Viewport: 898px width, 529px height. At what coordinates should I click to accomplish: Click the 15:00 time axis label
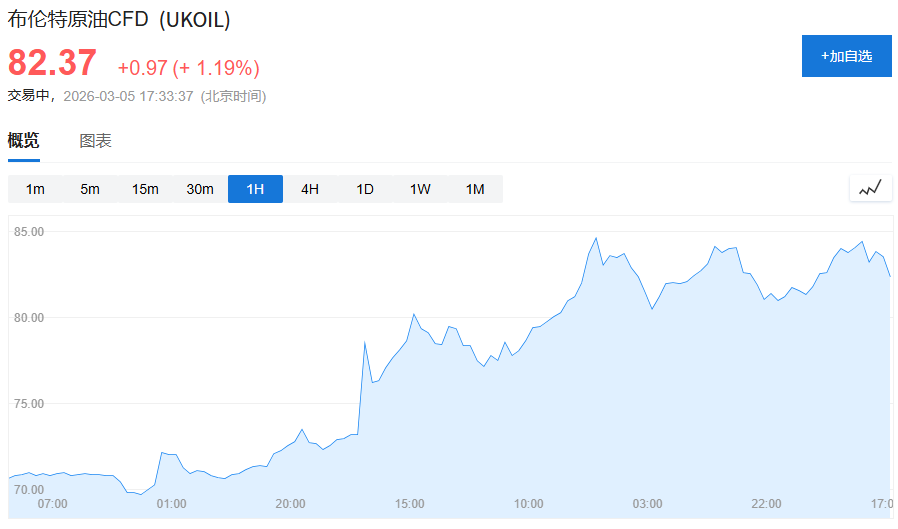(409, 503)
